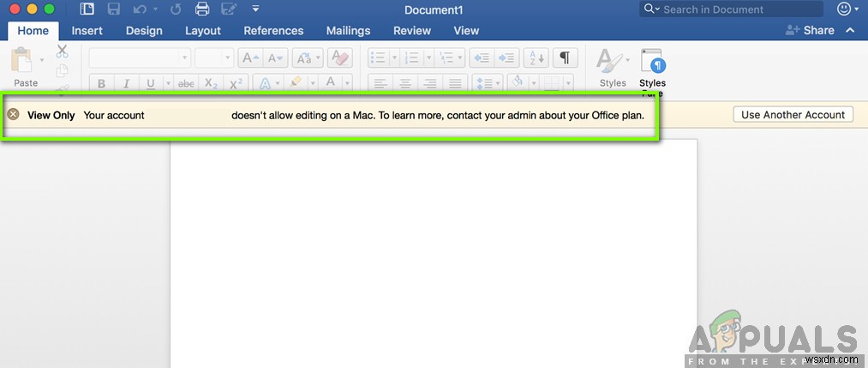The width and height of the screenshot is (868, 368).
Task: Open the Change Case Aa dropdown
Action: click(x=308, y=57)
